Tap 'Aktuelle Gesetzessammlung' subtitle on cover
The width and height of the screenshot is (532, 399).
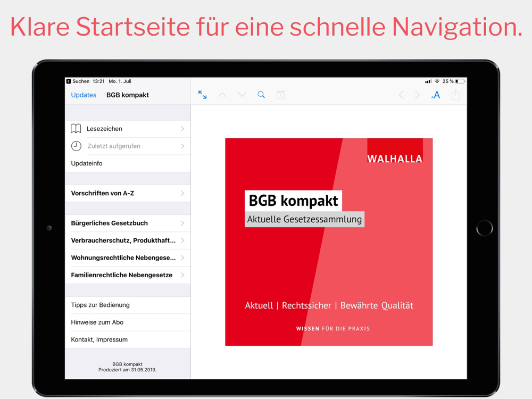(304, 219)
